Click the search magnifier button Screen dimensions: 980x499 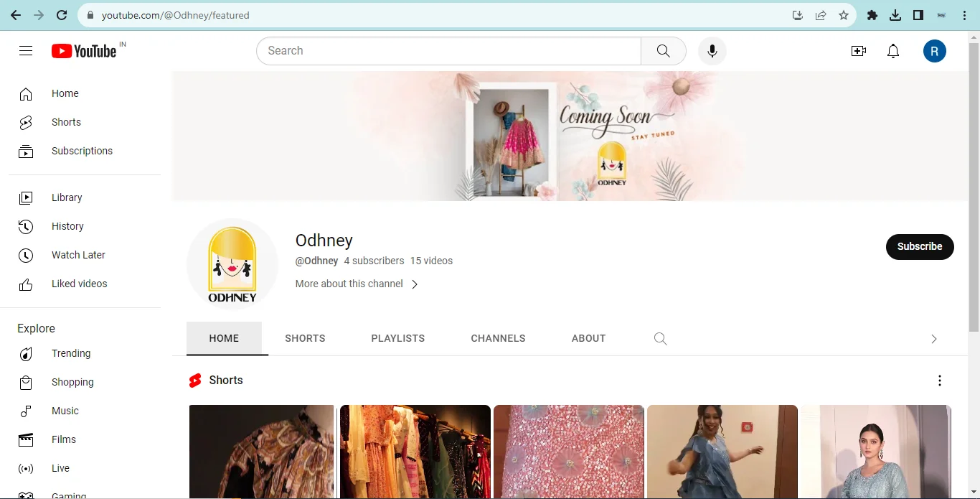(x=664, y=51)
